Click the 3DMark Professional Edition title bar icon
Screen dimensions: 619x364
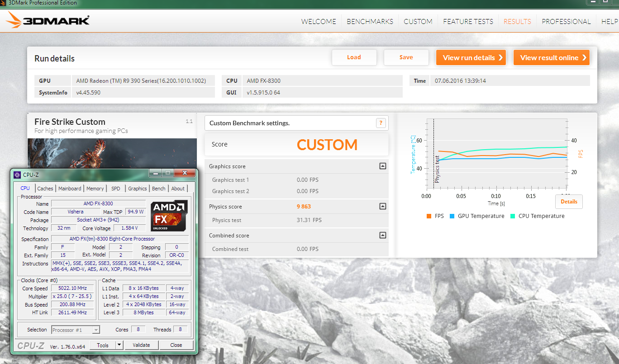point(4,3)
